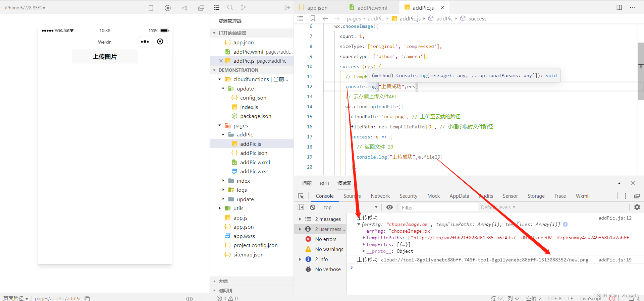Toggle the console live expression eye icon

[x=389, y=207]
